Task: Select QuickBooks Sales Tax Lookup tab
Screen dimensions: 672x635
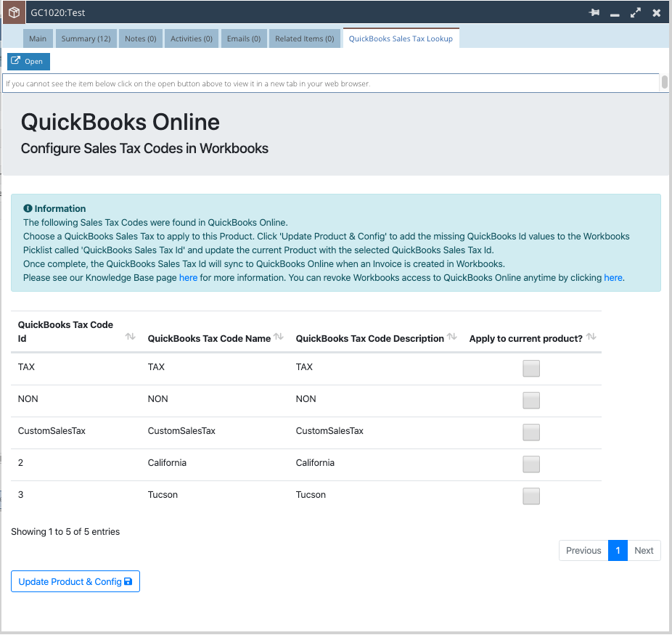Action: pyautogui.click(x=401, y=38)
